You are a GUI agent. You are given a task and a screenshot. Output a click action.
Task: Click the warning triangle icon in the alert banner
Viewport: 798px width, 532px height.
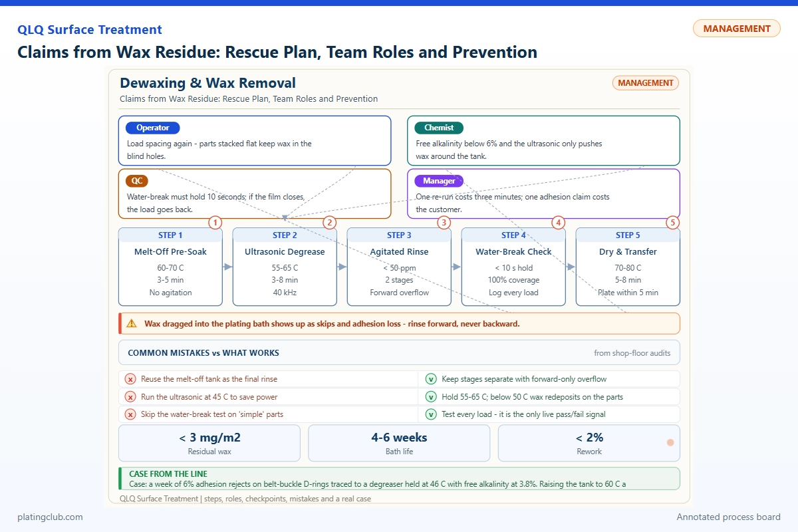(132, 324)
